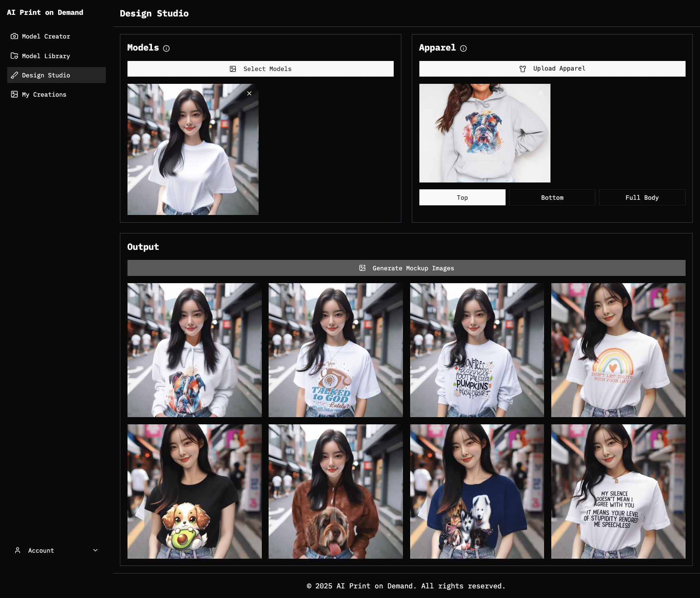Open the avocado puppy black shirt mockup
The height and width of the screenshot is (598, 700).
194,491
